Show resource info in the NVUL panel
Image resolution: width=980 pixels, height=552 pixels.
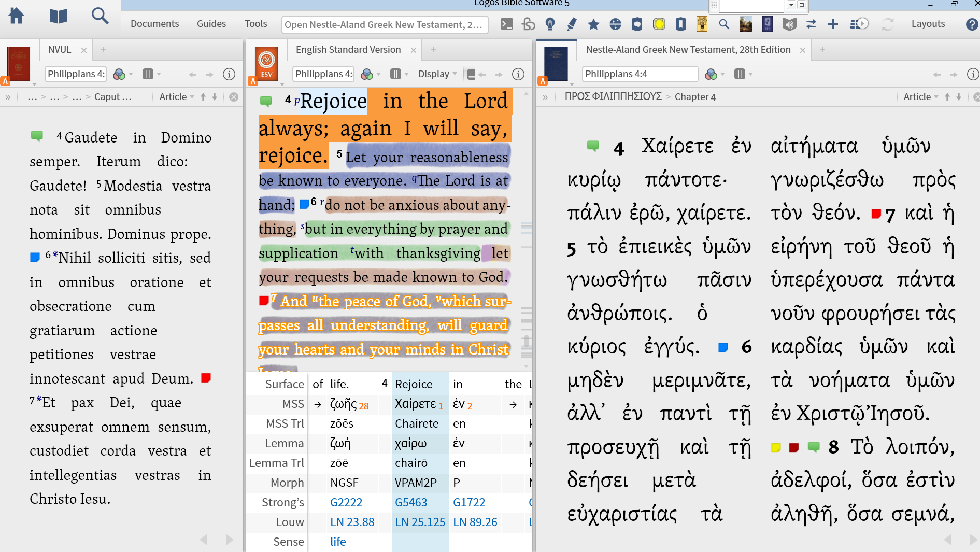coord(229,74)
